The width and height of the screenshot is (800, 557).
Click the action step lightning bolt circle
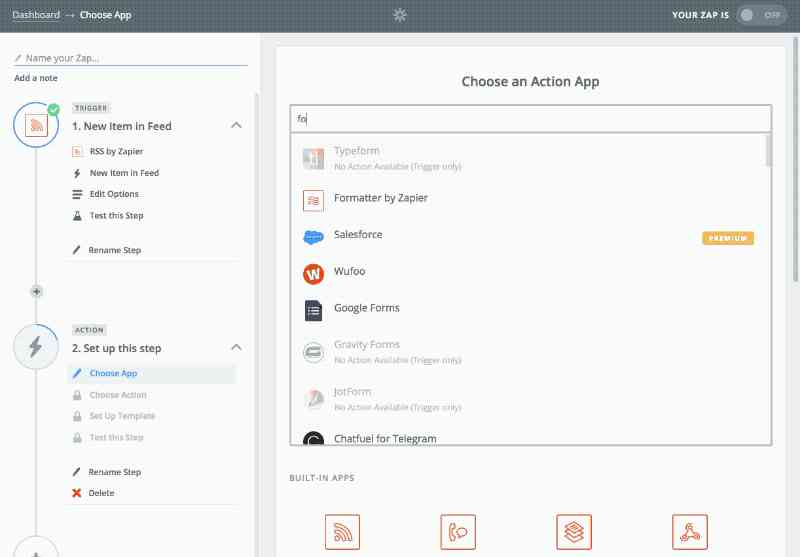point(36,347)
